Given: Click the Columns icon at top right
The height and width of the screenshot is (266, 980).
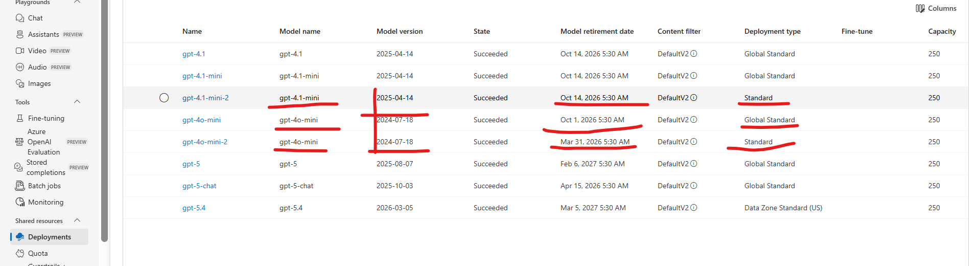Looking at the screenshot, I should [x=920, y=8].
